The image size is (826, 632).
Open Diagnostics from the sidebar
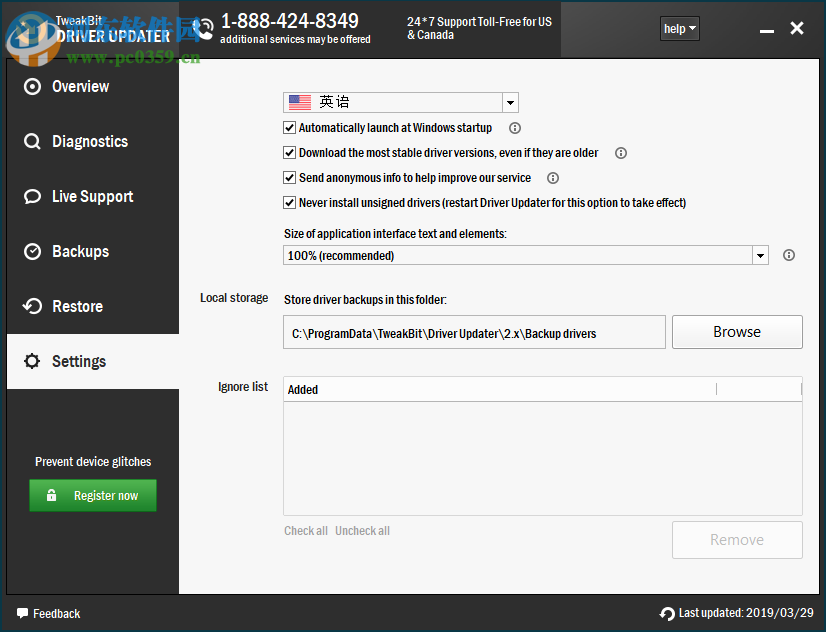click(x=31, y=142)
